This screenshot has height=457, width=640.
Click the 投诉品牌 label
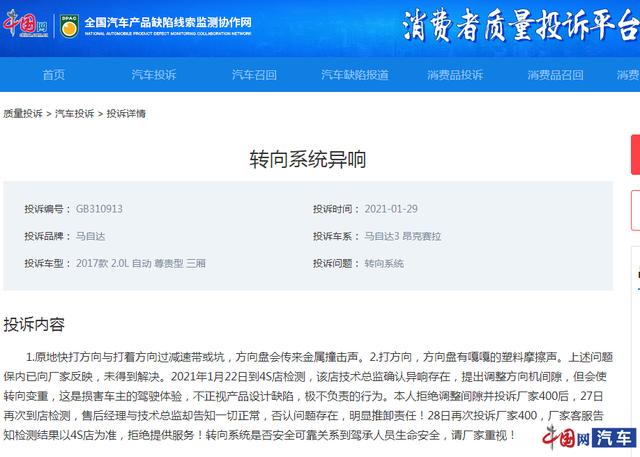point(48,236)
